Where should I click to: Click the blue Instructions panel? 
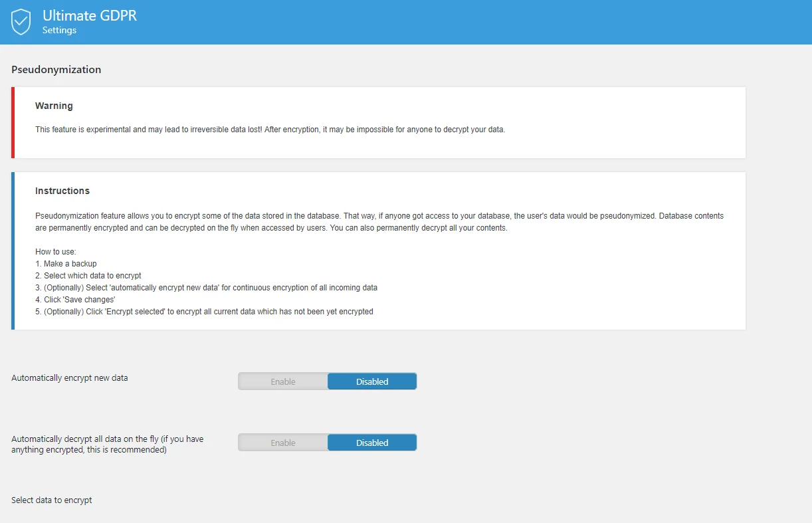[379, 251]
